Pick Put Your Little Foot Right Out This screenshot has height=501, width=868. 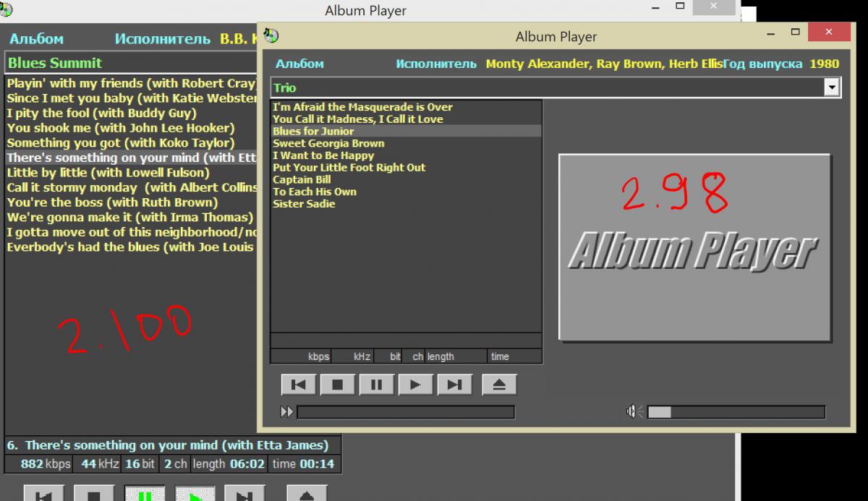point(349,168)
